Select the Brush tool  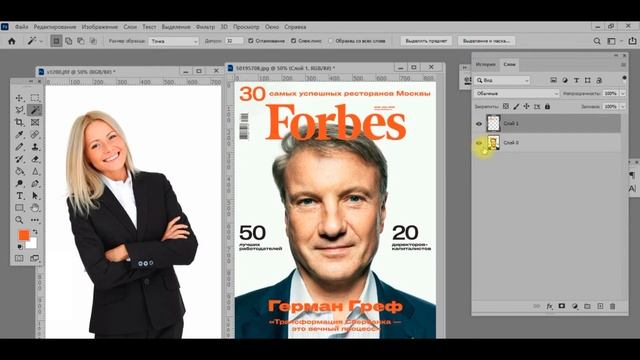19,147
